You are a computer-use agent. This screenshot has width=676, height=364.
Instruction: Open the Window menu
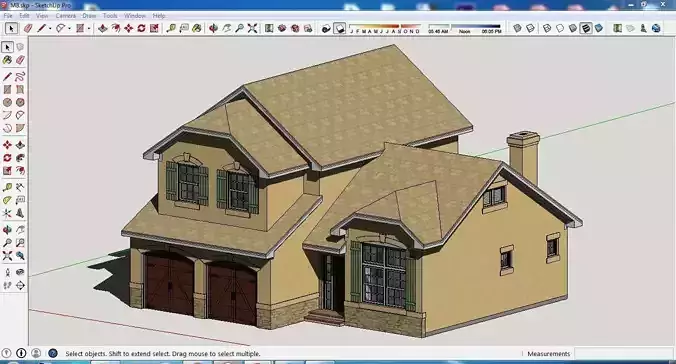pyautogui.click(x=135, y=16)
